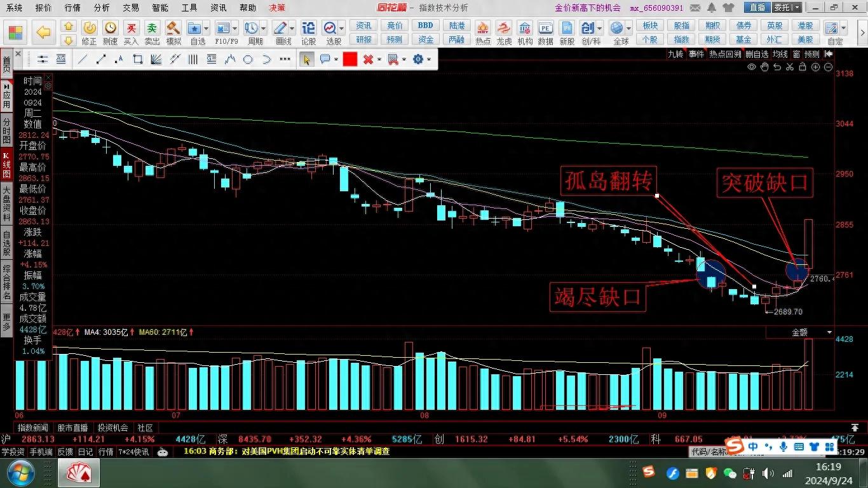Click the zoom-in plus icon above chart
This screenshot has width=868, height=488.
tap(815, 67)
